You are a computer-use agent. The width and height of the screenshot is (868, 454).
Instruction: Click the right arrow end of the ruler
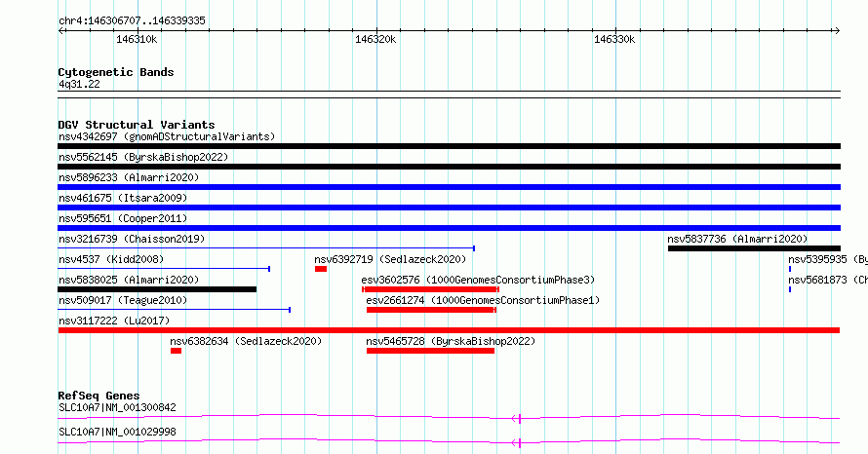pos(837,31)
